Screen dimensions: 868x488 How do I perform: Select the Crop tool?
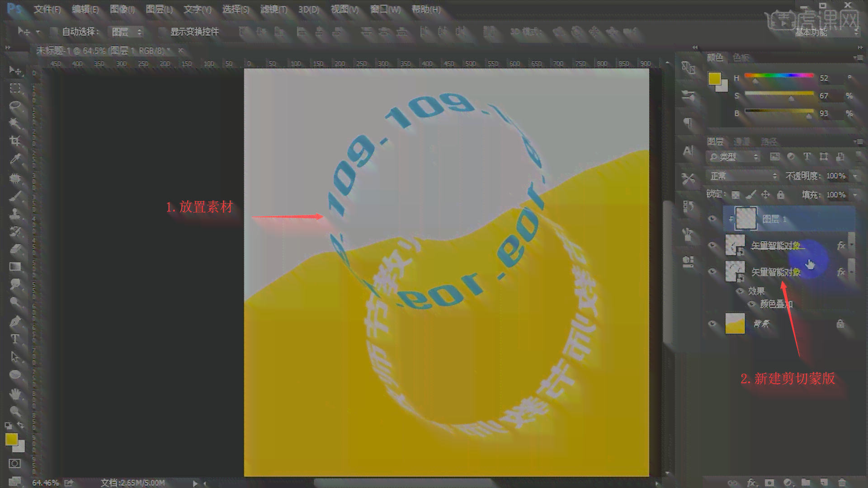point(15,141)
